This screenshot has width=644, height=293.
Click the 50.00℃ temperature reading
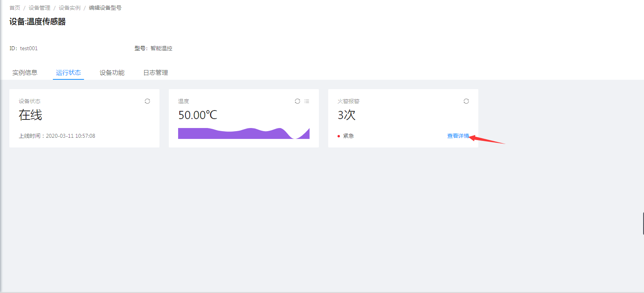tap(198, 115)
